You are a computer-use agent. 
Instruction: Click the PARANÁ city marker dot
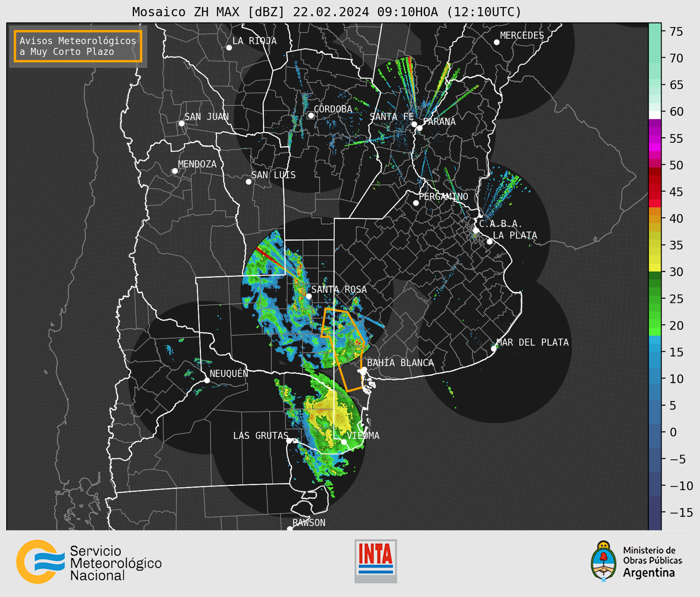pyautogui.click(x=420, y=128)
